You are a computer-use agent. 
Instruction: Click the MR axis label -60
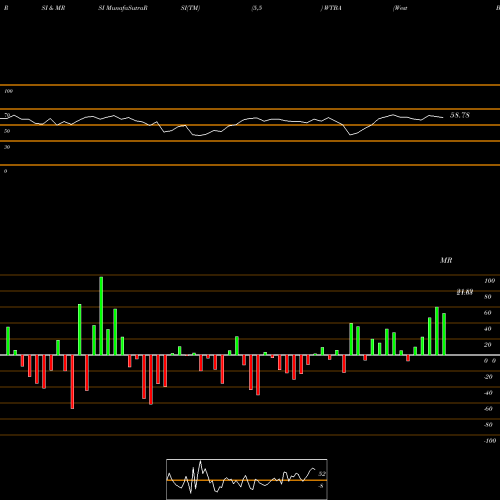[x=488, y=409]
